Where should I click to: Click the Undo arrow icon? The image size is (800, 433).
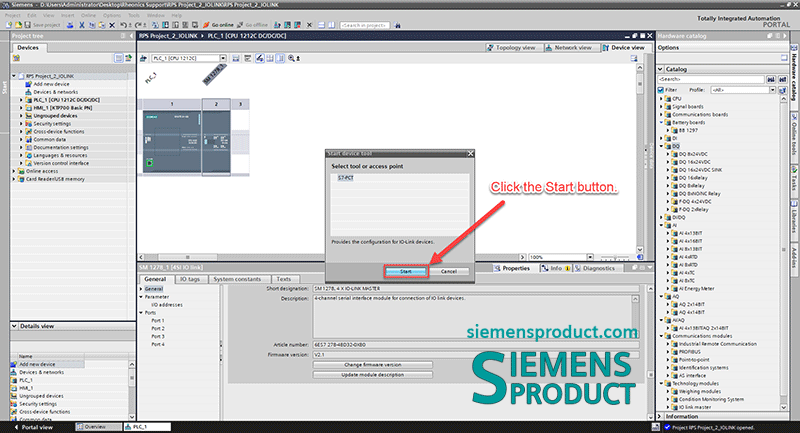point(123,24)
